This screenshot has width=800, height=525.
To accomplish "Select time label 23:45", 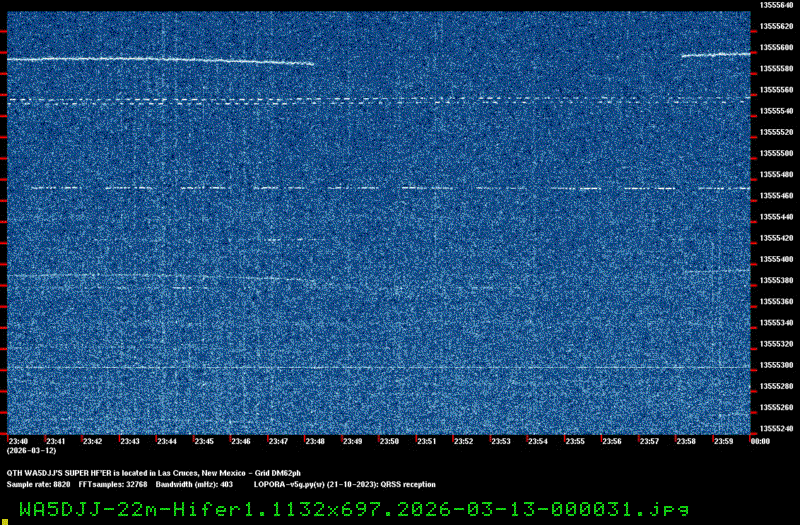I will pyautogui.click(x=204, y=441).
